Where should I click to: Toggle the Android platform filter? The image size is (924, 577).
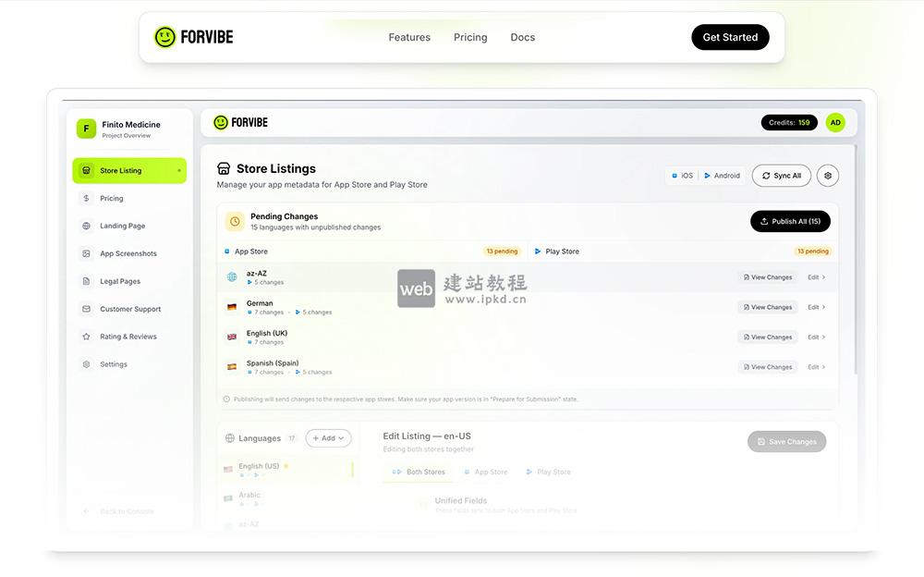pyautogui.click(x=722, y=175)
